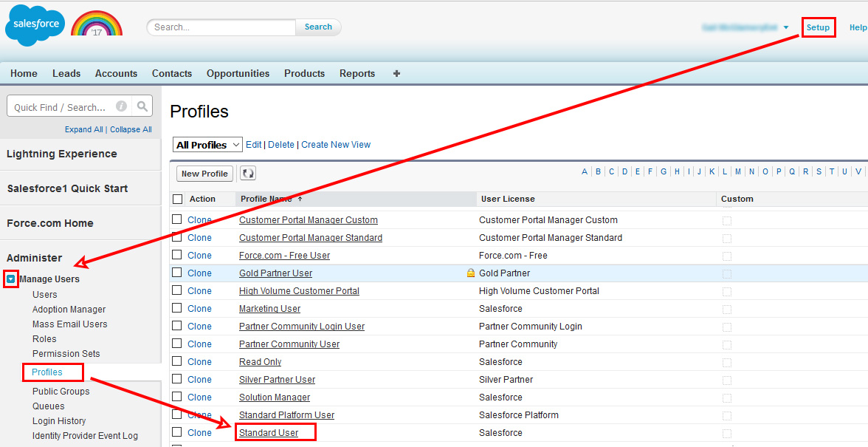Click the lock icon on Gold Partner row
Viewport: 868px width, 447px height.
point(470,273)
